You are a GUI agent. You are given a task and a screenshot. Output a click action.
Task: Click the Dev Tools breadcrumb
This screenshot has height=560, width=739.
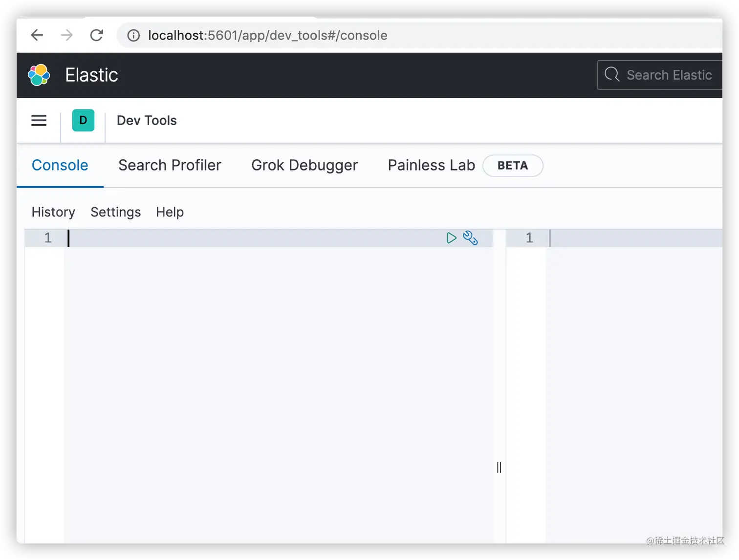pyautogui.click(x=147, y=120)
